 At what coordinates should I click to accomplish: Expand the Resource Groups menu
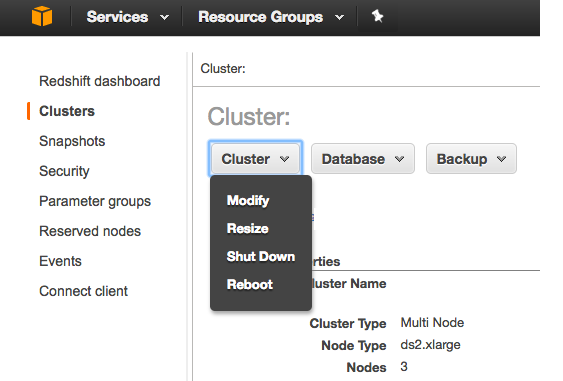click(x=271, y=17)
